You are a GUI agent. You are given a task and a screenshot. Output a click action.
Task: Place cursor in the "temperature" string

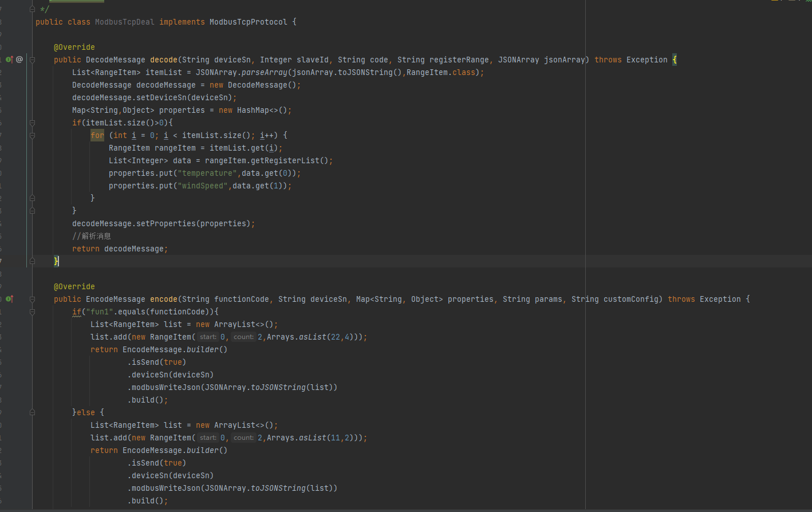coord(207,174)
